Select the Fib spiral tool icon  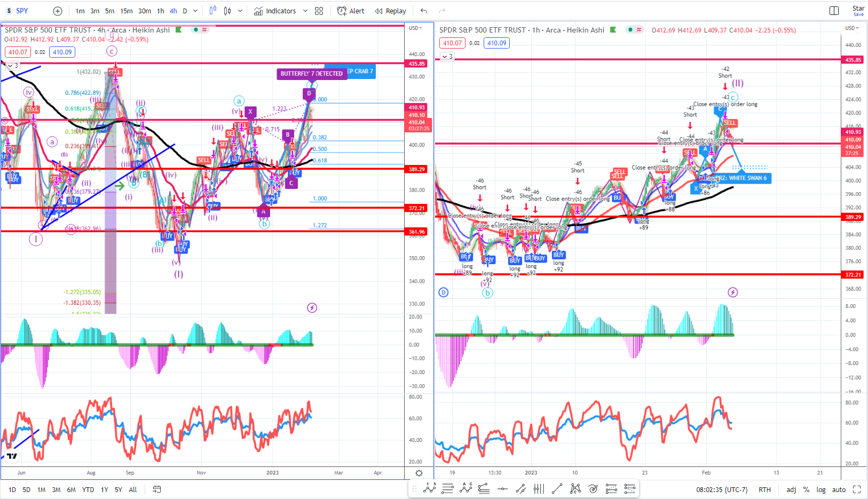click(x=593, y=488)
